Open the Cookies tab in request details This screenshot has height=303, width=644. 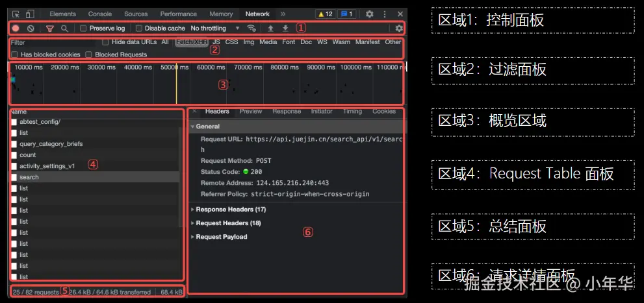pyautogui.click(x=384, y=111)
